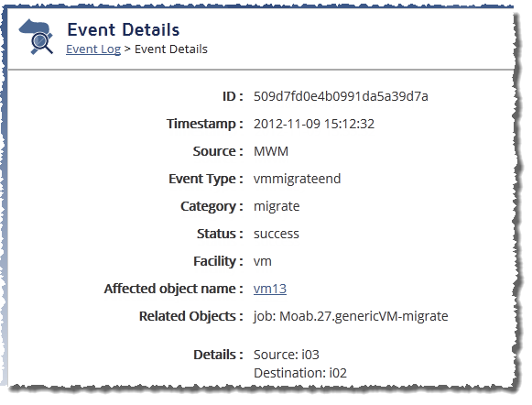Click the details line Destination: i02
This screenshot has height=405, width=532.
click(x=300, y=373)
